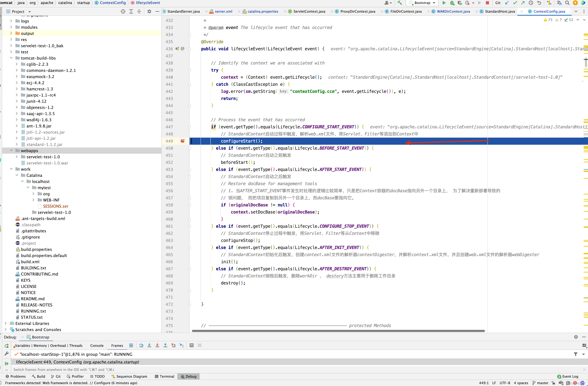This screenshot has width=588, height=386.
Task: Click the Step Into debugger icon
Action: pyautogui.click(x=149, y=345)
